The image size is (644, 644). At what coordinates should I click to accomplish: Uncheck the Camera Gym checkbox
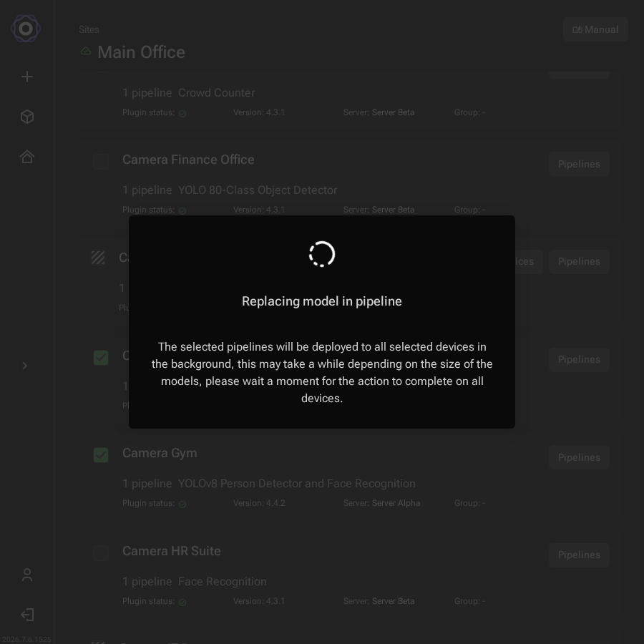101,455
